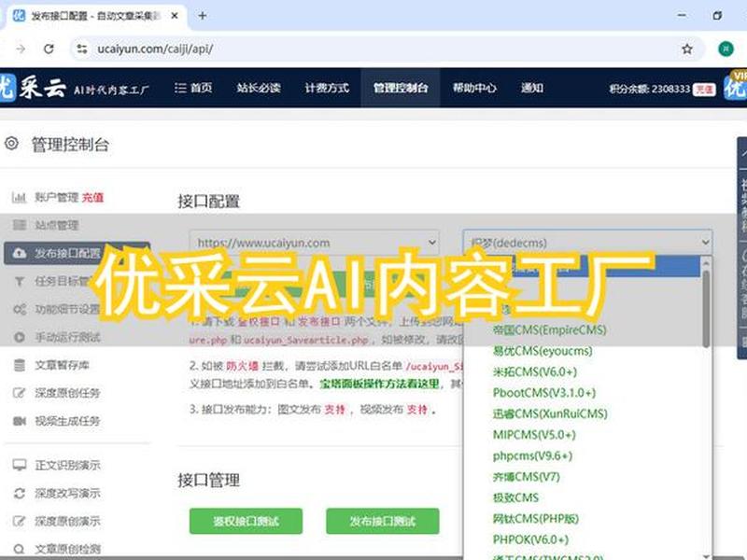Open the 帮助中心 menu item
Viewport: 747px width, 560px height.
[x=474, y=88]
